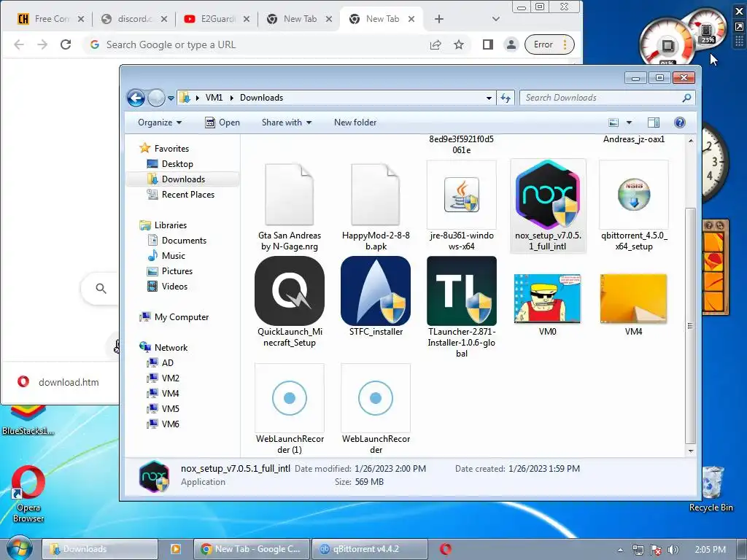This screenshot has height=560, width=747.
Task: Select the VM4 image thumbnail
Action: 634,305
